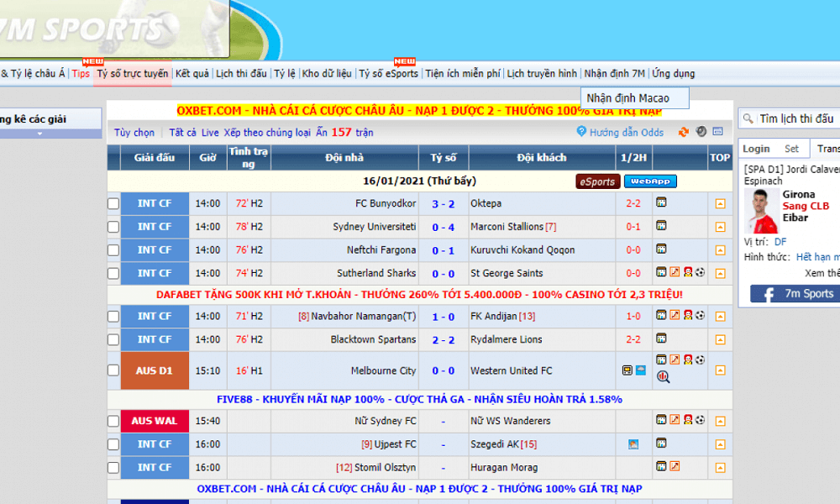Open the Hướng dẫn Odds link
This screenshot has width=840, height=504.
click(627, 132)
